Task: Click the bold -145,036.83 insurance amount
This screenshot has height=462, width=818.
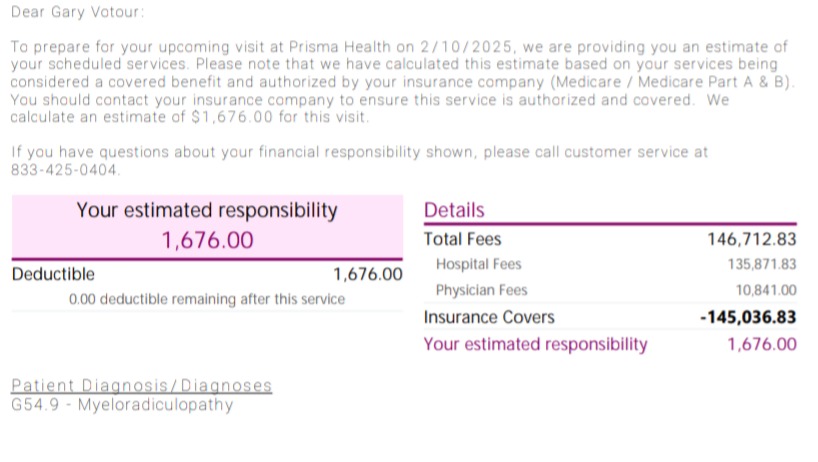Action: pyautogui.click(x=748, y=317)
